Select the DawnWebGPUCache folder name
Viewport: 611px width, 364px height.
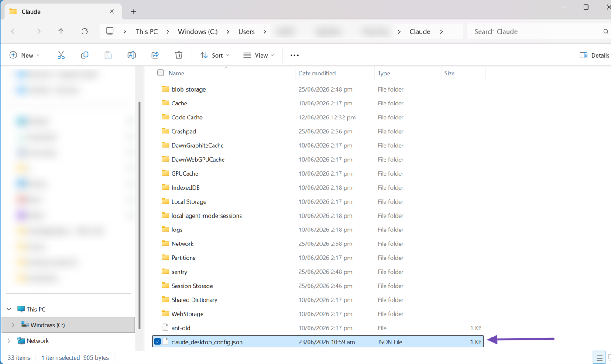(198, 160)
